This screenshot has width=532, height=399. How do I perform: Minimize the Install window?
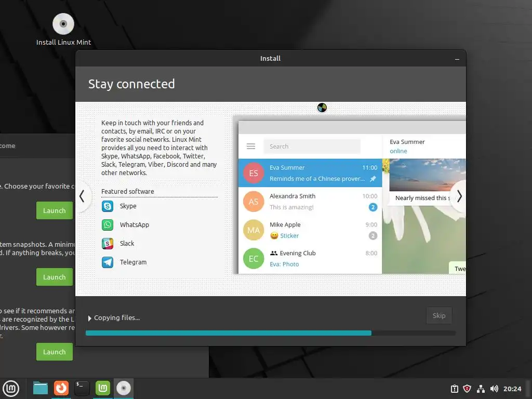(457, 59)
